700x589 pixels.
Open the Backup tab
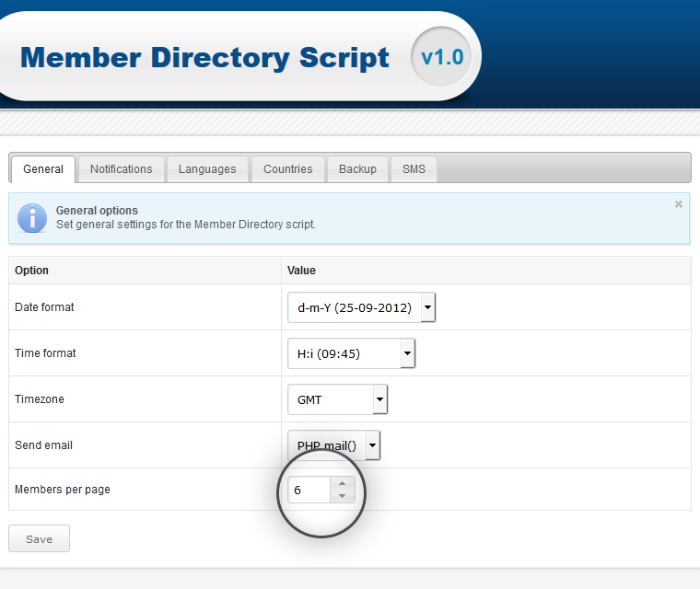pyautogui.click(x=357, y=169)
